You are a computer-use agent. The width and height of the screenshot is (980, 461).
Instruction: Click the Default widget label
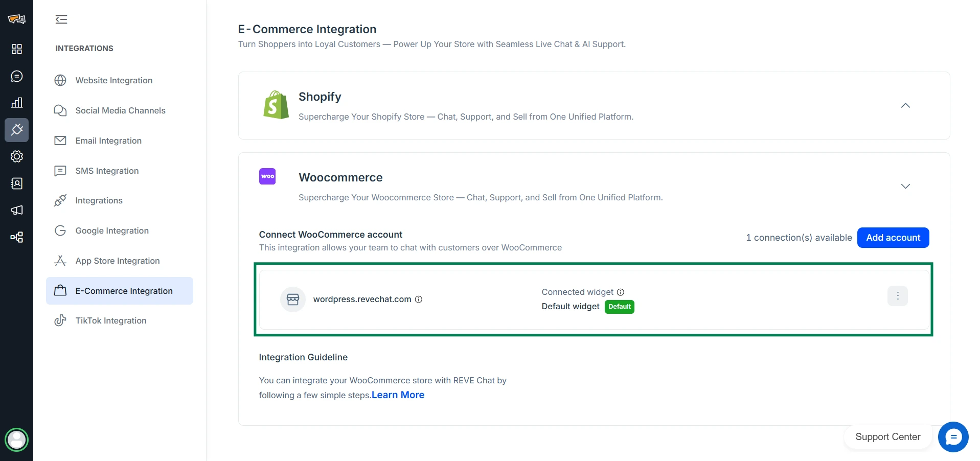point(571,307)
